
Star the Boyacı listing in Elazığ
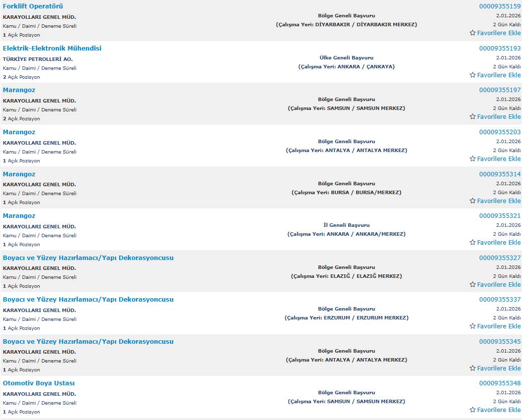point(472,285)
